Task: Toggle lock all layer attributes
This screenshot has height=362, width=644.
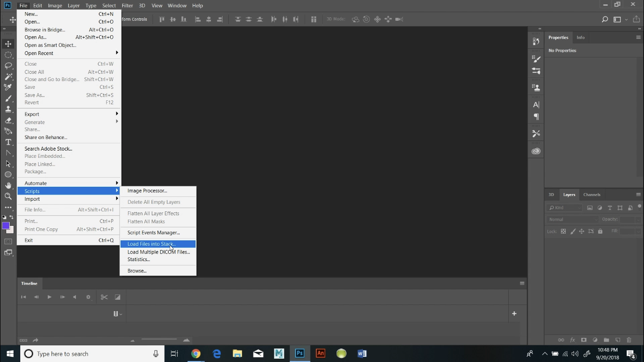Action: [x=600, y=231]
